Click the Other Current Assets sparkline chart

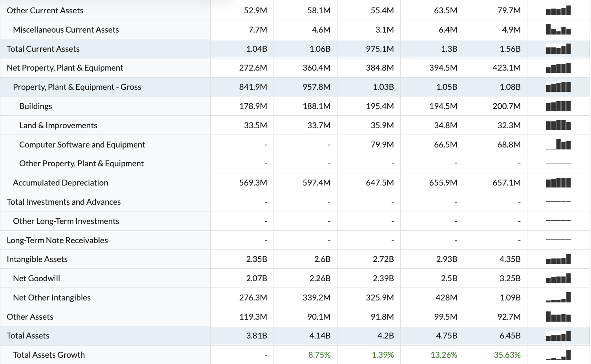558,11
